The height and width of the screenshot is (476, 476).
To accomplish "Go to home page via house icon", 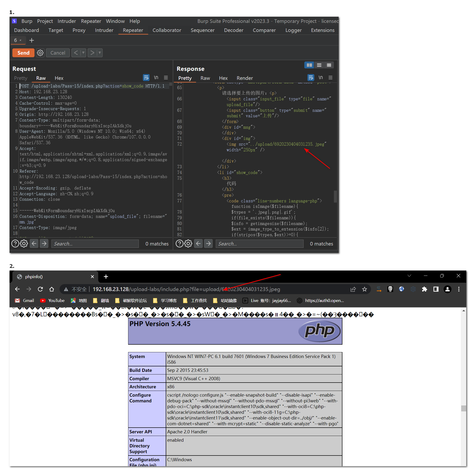I will [x=51, y=289].
